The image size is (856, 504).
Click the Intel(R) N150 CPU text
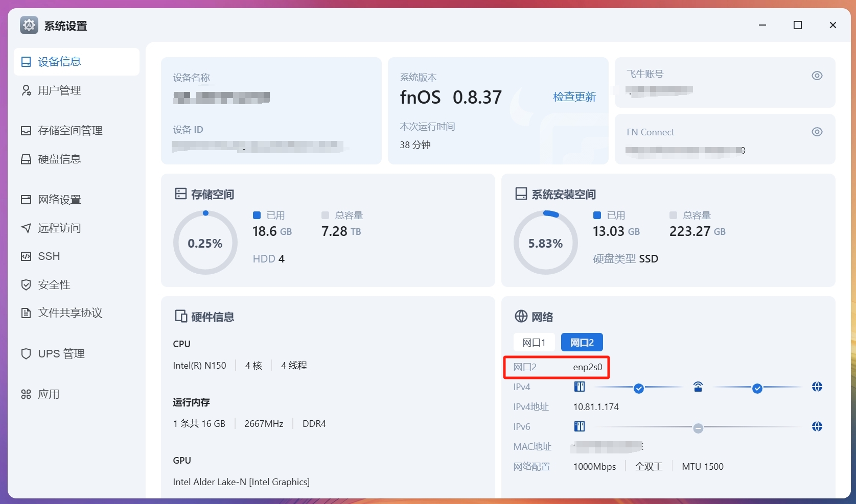(200, 366)
